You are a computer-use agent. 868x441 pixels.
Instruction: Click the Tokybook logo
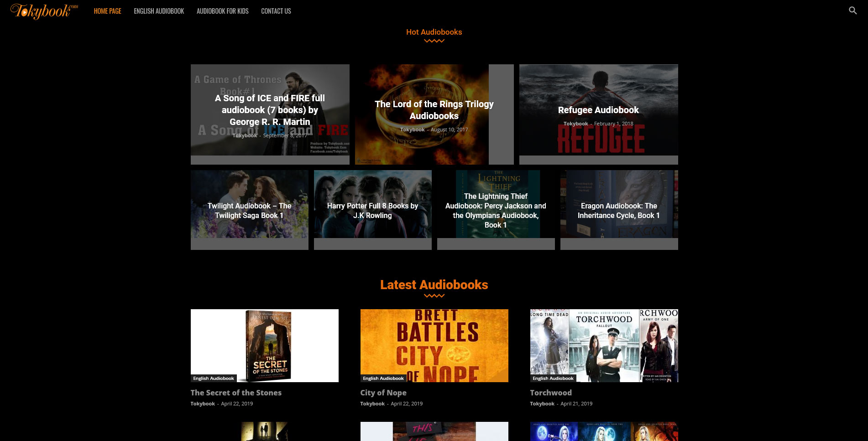[x=44, y=11]
